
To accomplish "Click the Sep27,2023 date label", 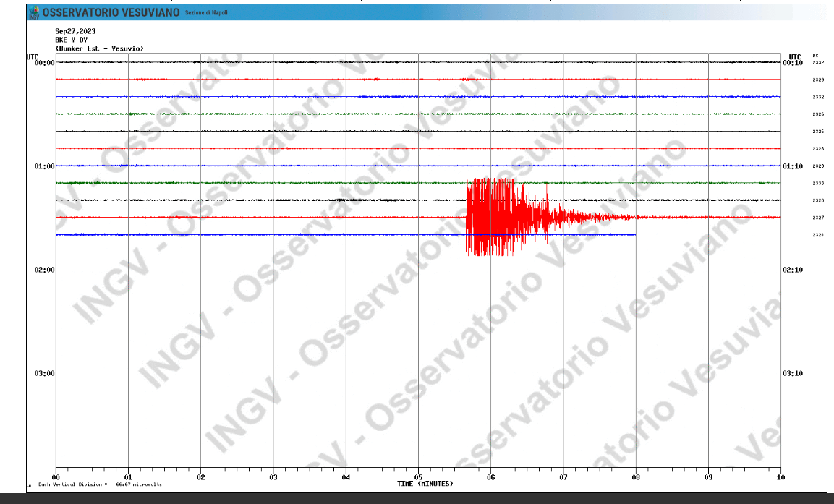I will coord(75,31).
